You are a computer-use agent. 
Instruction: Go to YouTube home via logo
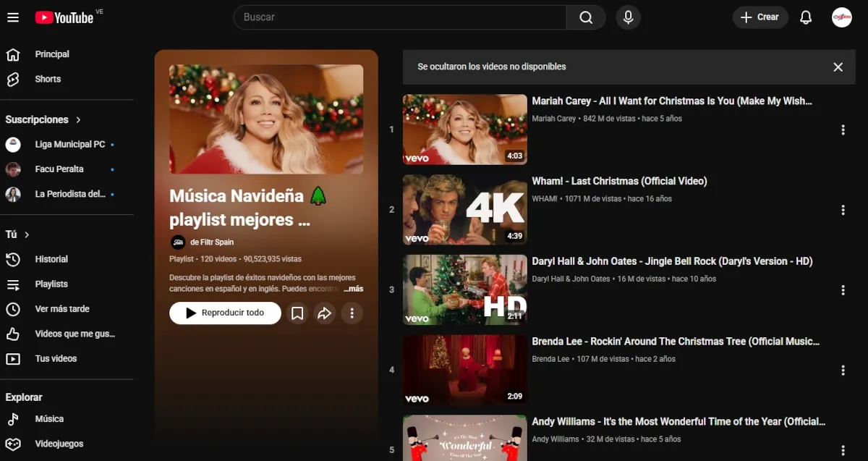[x=65, y=17]
